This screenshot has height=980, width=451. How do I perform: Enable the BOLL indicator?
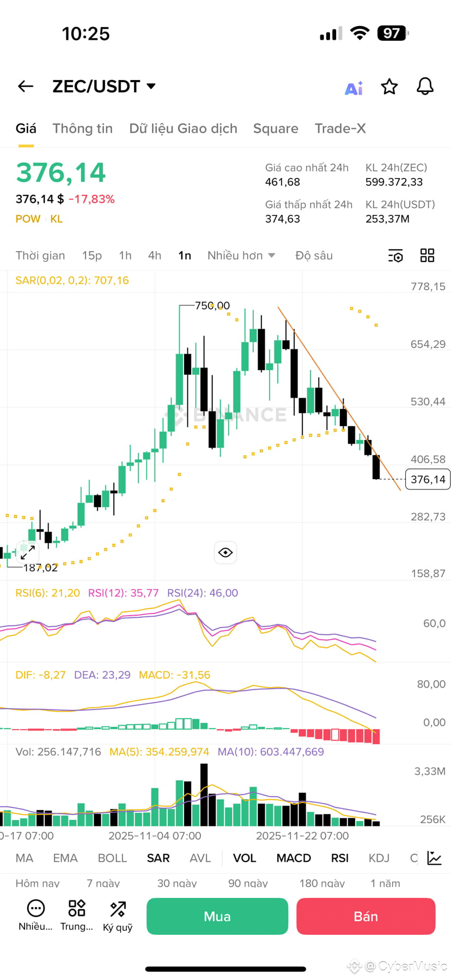pyautogui.click(x=112, y=858)
